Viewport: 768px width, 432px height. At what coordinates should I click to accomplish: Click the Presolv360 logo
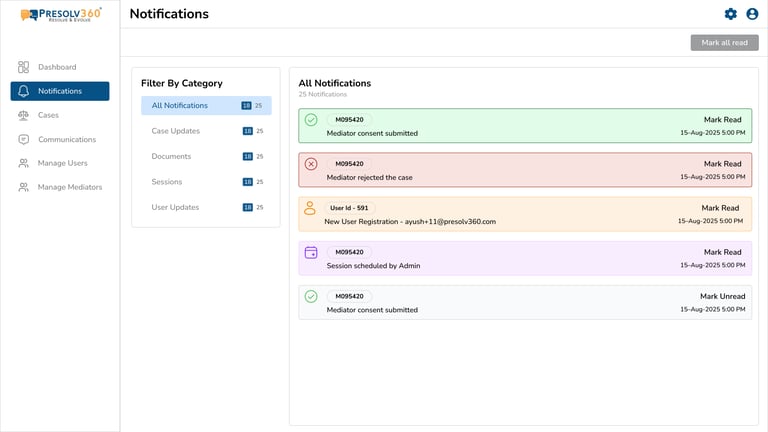click(x=60, y=14)
